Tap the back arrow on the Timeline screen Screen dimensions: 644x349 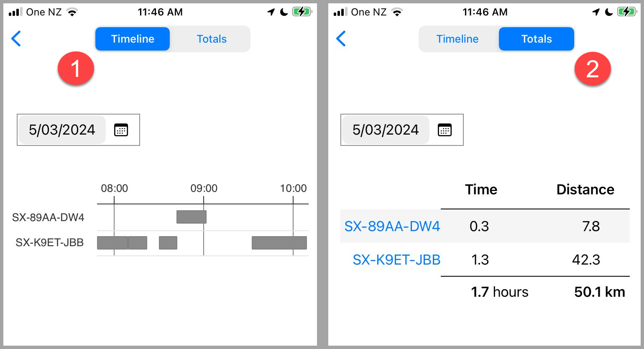pos(16,38)
